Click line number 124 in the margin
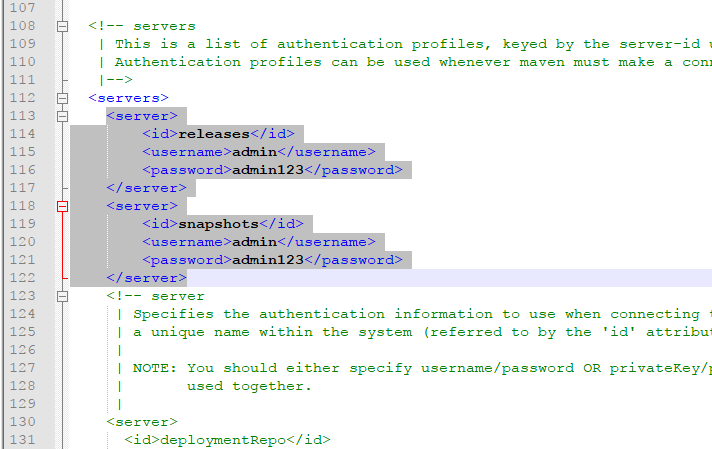Viewport: 712px width, 449px height. 22,314
